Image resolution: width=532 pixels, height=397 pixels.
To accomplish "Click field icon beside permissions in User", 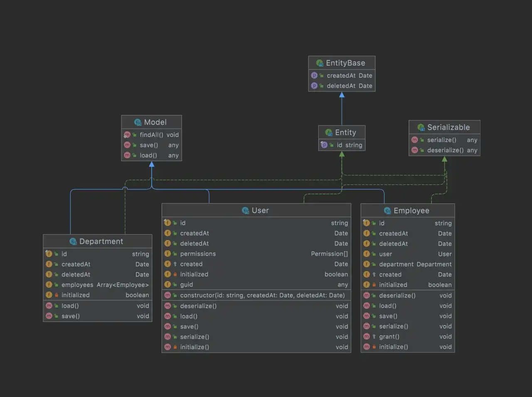I will (x=167, y=254).
